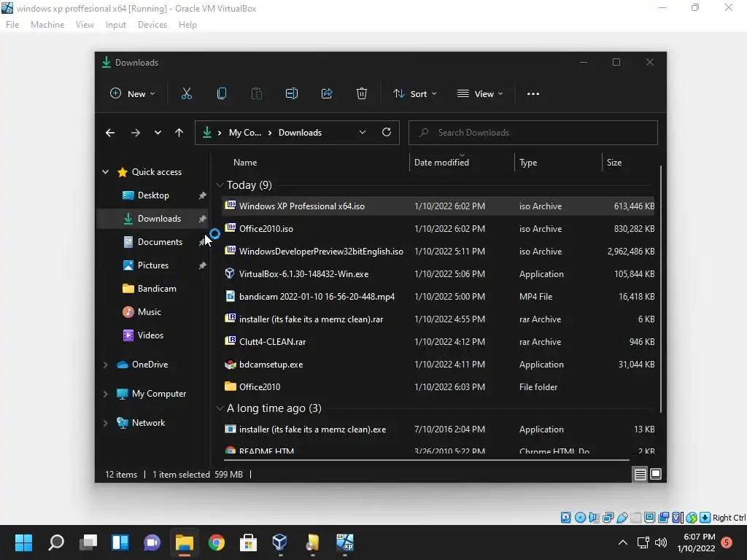The width and height of the screenshot is (747, 560).
Task: Click the Delete trash icon
Action: [x=362, y=94]
